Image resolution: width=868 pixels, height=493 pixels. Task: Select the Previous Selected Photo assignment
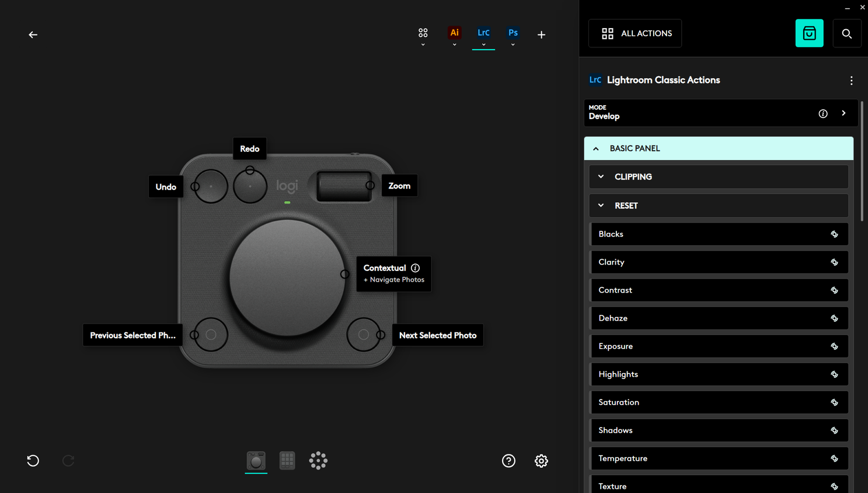[133, 335]
